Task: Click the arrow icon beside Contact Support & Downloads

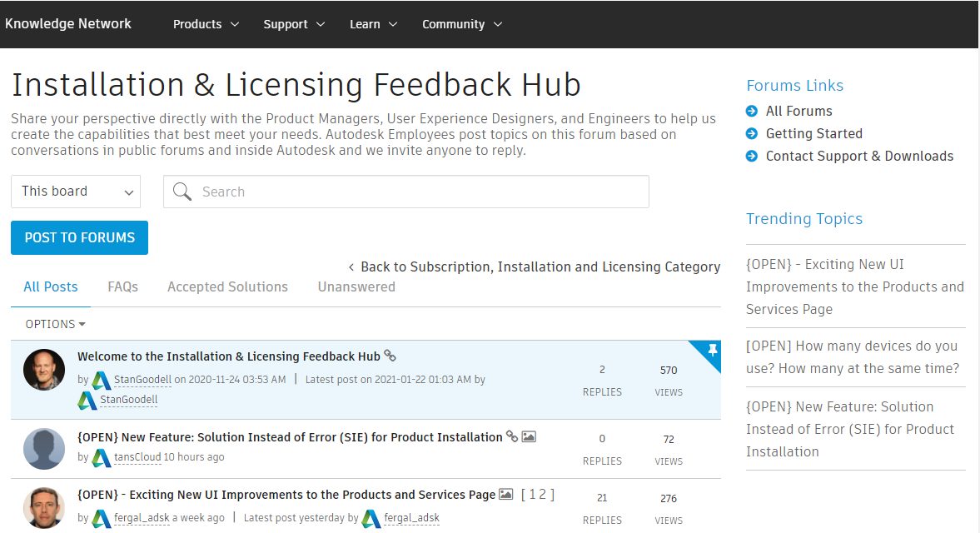Action: click(752, 156)
